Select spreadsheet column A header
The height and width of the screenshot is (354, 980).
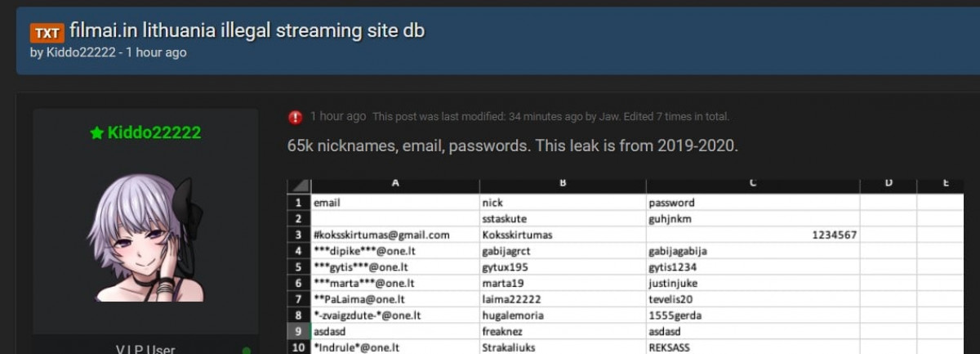coord(395,185)
